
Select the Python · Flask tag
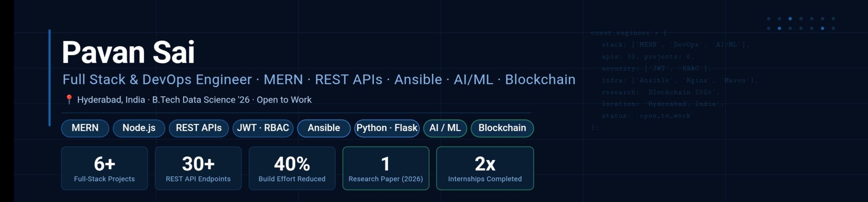pyautogui.click(x=387, y=128)
